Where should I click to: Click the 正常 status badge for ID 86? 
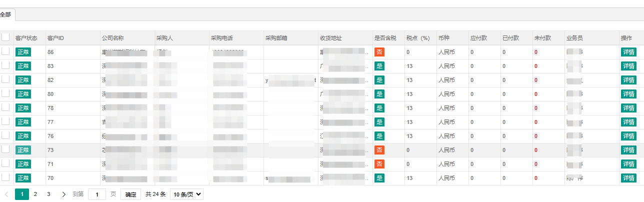(23, 52)
